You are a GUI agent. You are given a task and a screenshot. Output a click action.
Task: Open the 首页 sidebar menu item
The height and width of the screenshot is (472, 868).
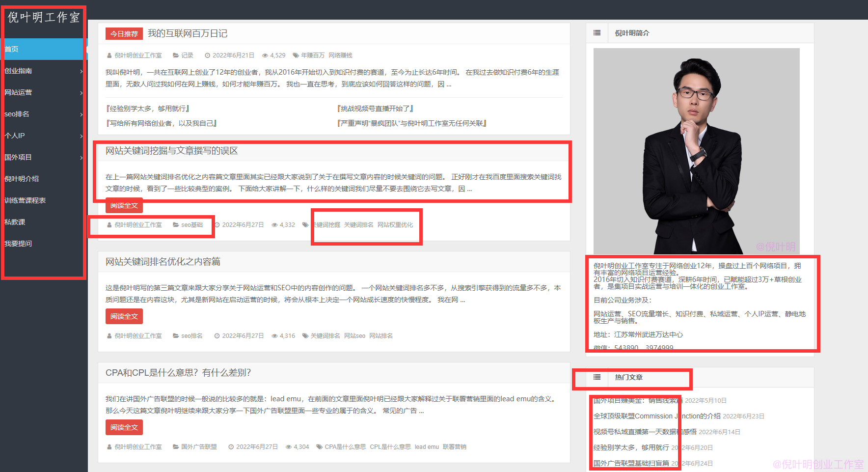click(44, 49)
